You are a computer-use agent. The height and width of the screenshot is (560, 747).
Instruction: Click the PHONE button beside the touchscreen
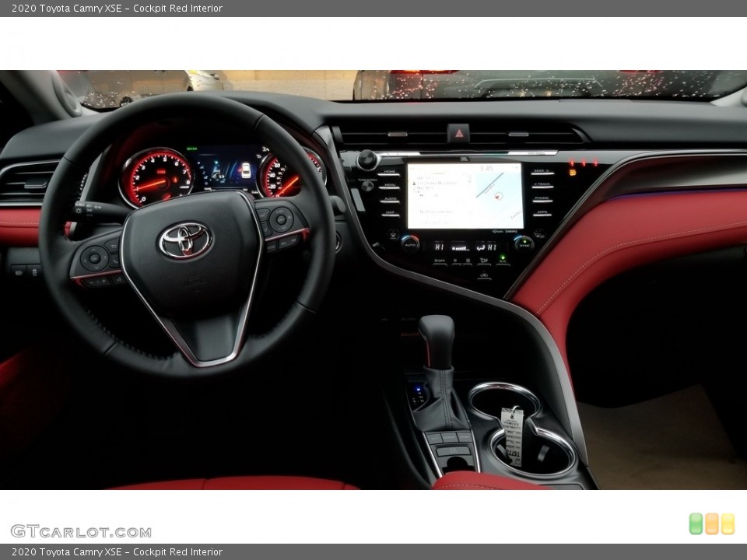(542, 200)
